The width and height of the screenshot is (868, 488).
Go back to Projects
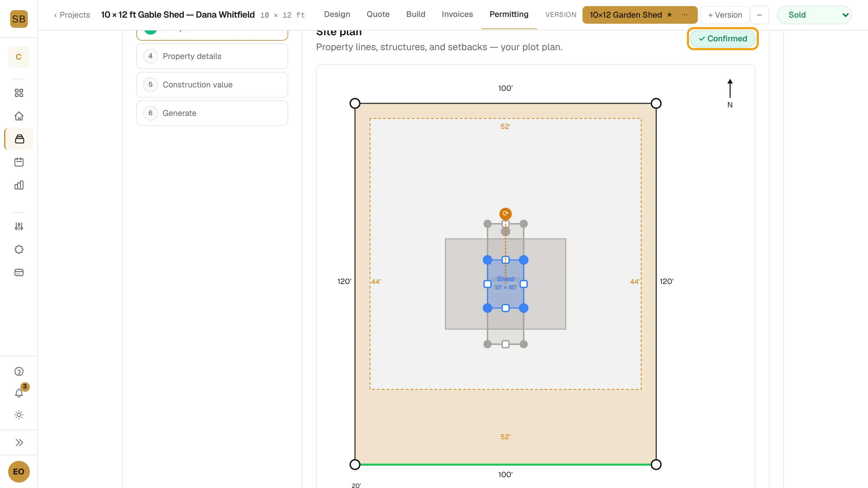pyautogui.click(x=72, y=15)
